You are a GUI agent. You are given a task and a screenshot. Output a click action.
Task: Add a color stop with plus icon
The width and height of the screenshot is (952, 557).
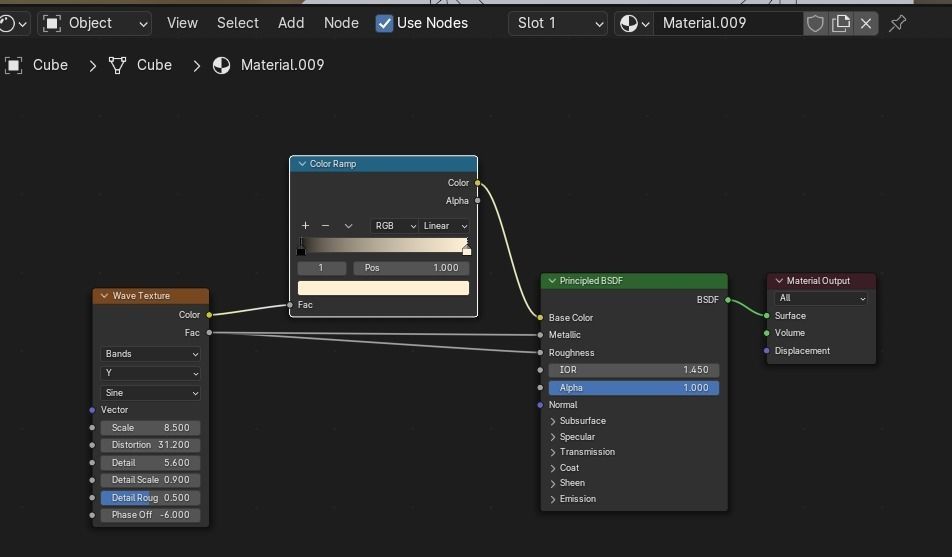305,225
